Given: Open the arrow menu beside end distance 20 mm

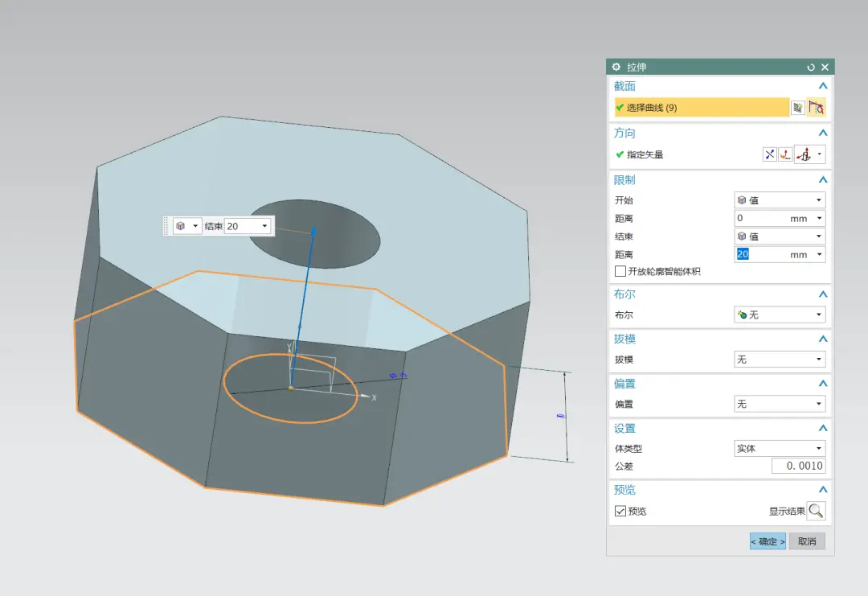Looking at the screenshot, I should [x=819, y=255].
